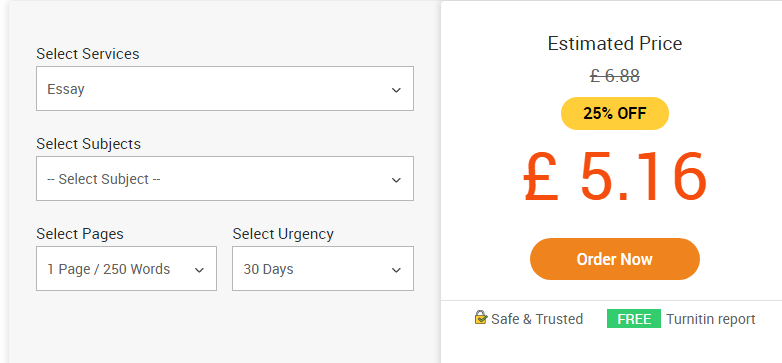Click the Turnitin report text
This screenshot has width=782, height=363.
[711, 319]
